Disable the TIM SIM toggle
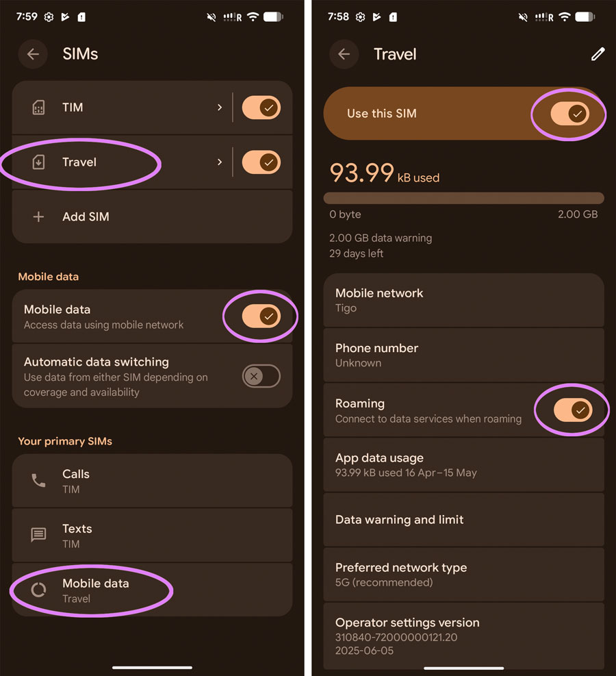This screenshot has width=616, height=676. point(261,108)
